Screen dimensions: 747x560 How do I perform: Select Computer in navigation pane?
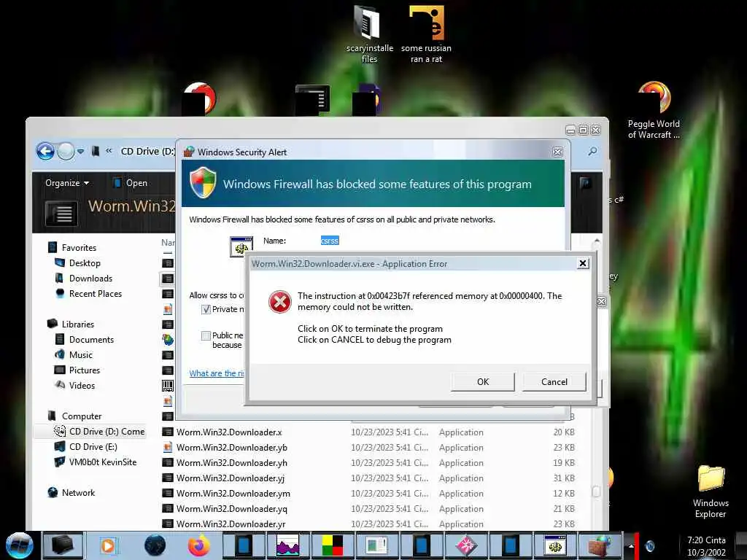[74, 416]
